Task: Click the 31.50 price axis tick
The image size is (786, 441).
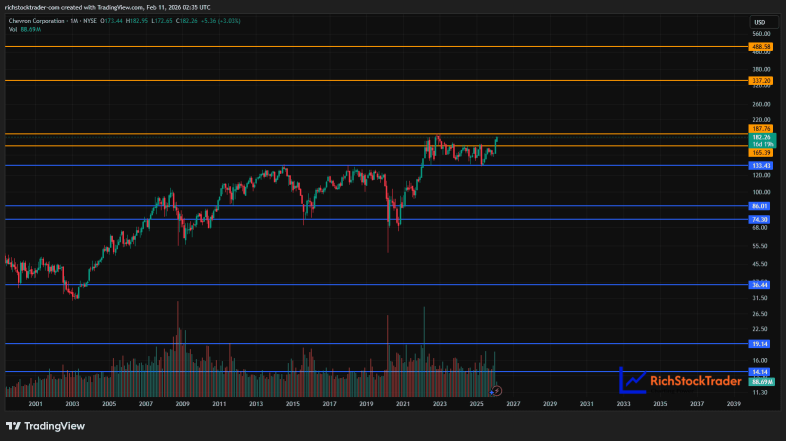Action: 759,298
